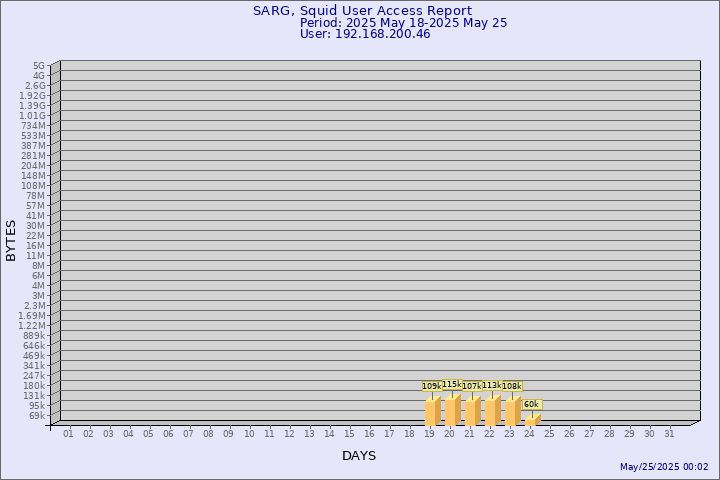Click the 60k value label
720x480 pixels.
tap(531, 404)
